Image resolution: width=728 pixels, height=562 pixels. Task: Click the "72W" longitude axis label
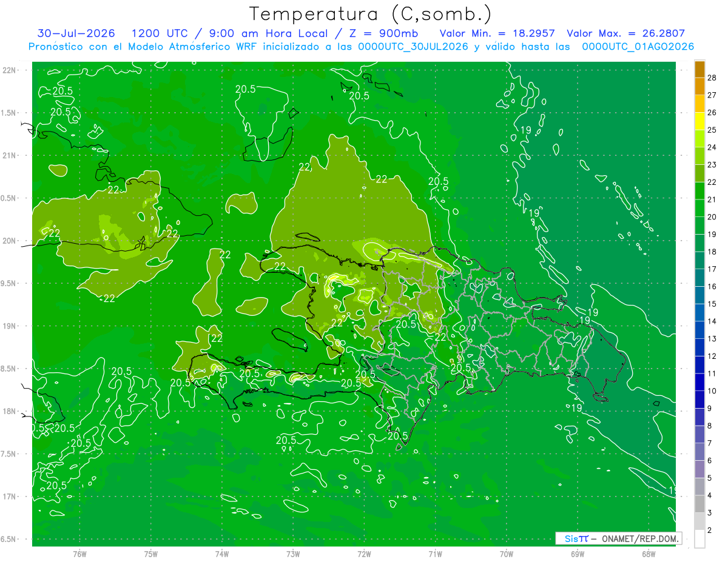364,554
